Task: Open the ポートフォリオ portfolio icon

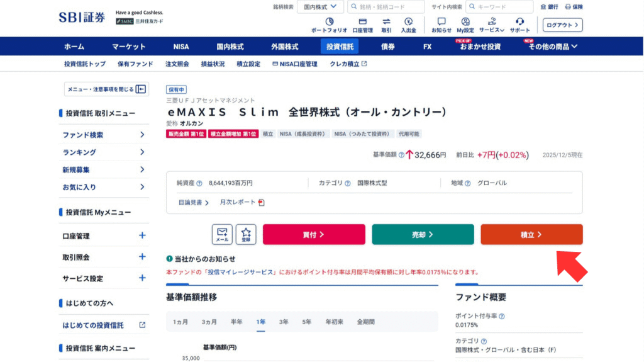Action: click(x=329, y=25)
